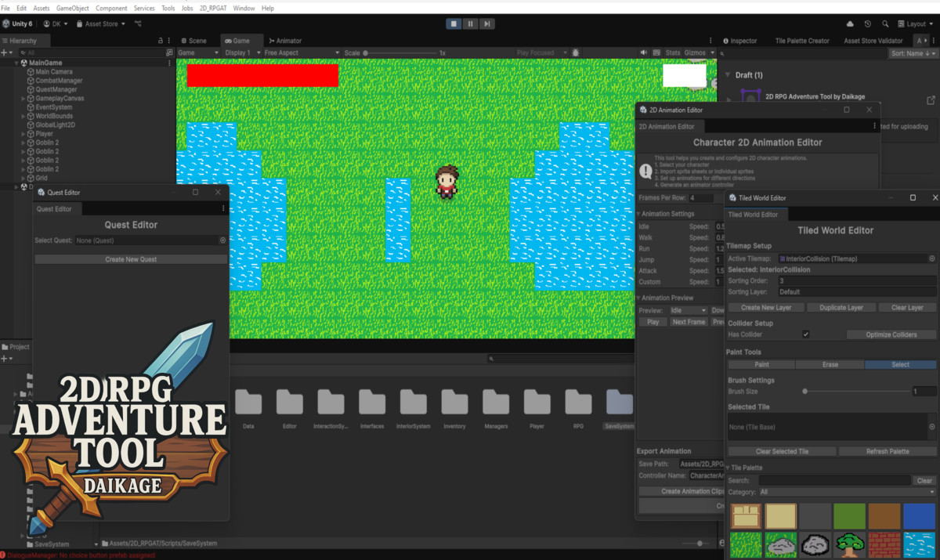Click the Next Frame button

coord(689,322)
